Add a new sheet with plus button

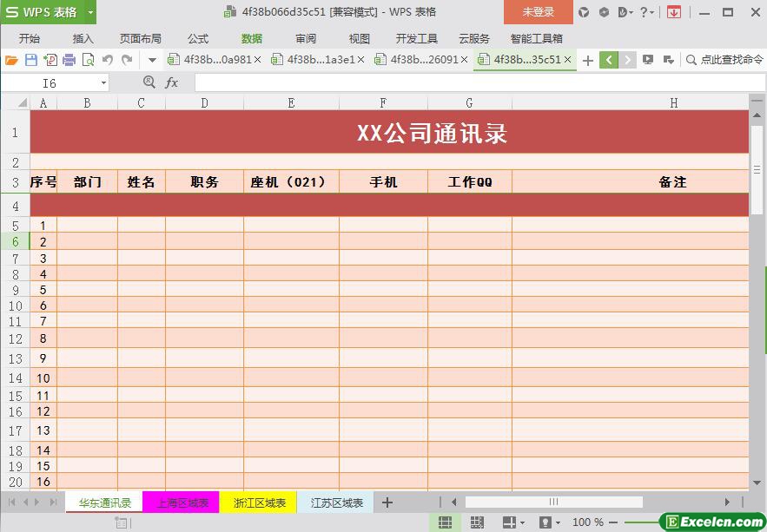(387, 502)
